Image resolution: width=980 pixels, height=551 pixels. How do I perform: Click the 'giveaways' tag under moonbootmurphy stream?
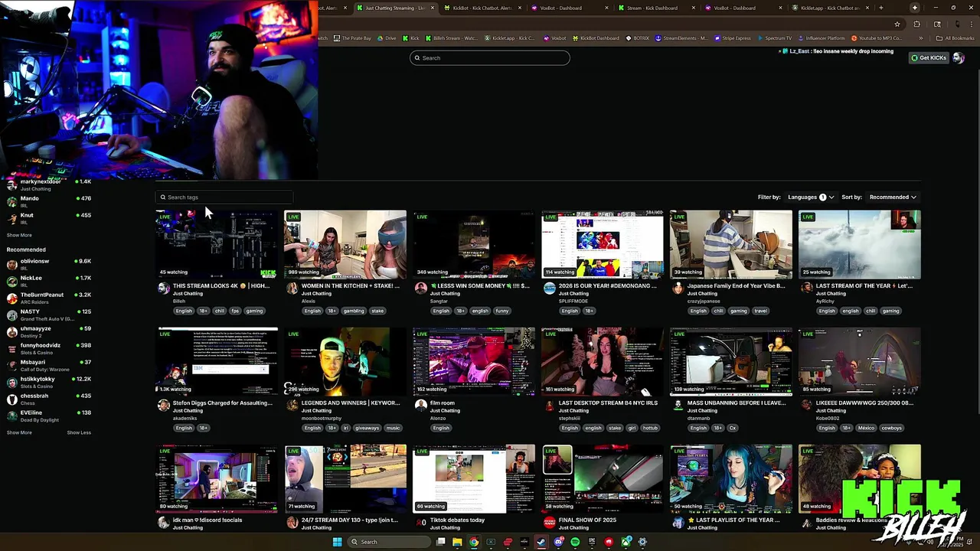click(367, 428)
